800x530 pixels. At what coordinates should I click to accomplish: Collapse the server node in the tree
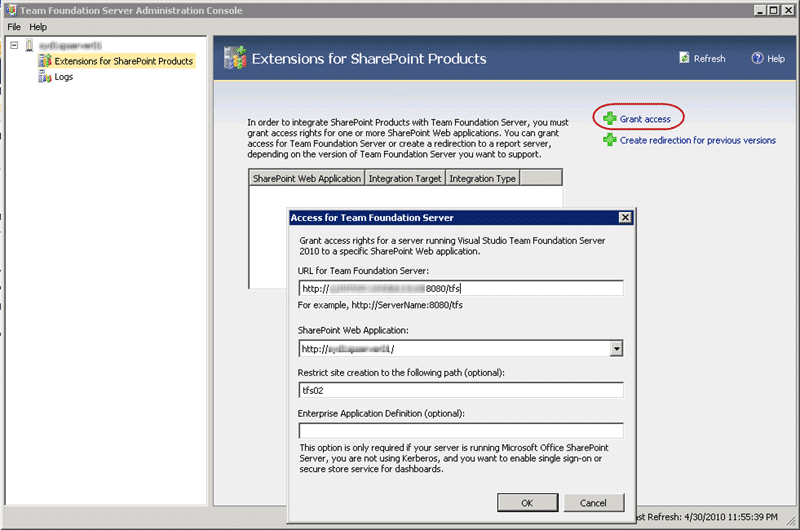pyautogui.click(x=14, y=45)
